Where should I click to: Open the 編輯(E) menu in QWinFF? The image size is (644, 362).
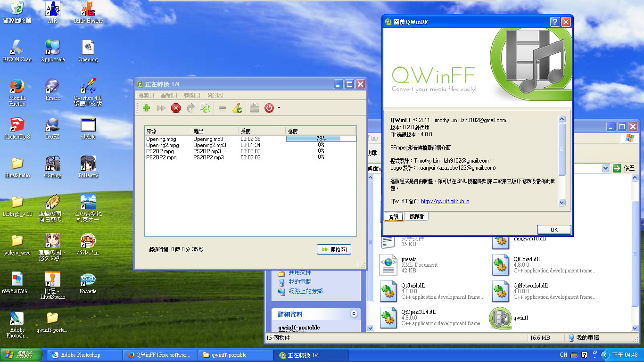pyautogui.click(x=169, y=95)
